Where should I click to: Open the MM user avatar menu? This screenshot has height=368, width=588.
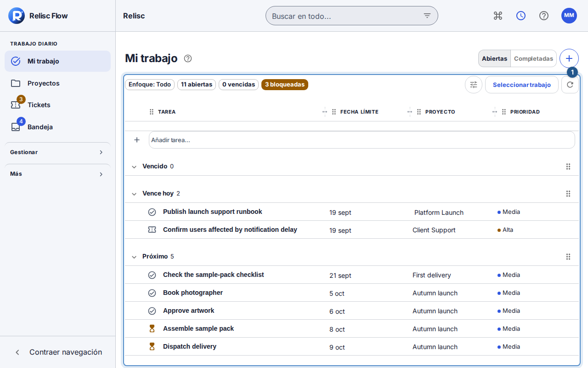[569, 16]
